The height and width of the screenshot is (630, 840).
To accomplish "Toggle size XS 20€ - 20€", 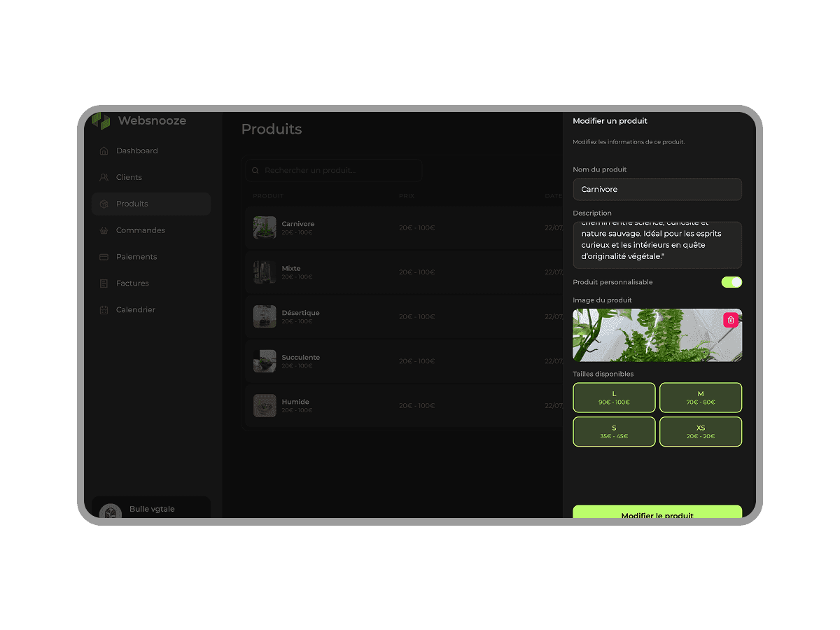I will 701,432.
